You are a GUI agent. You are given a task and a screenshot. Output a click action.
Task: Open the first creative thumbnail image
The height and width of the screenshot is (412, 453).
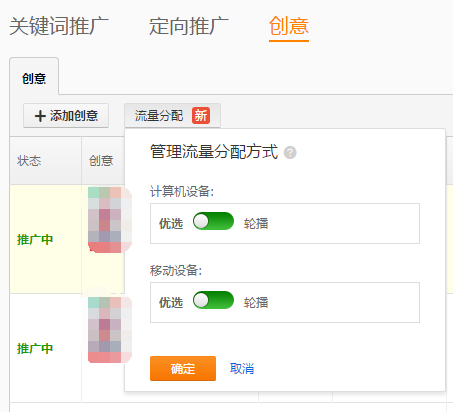(110, 220)
